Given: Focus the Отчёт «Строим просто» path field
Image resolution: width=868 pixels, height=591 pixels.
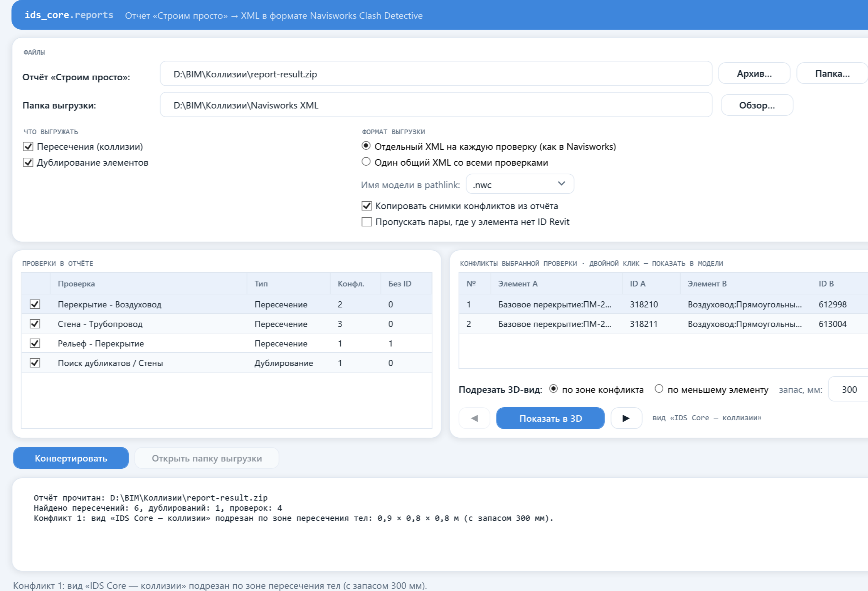Looking at the screenshot, I should click(436, 73).
